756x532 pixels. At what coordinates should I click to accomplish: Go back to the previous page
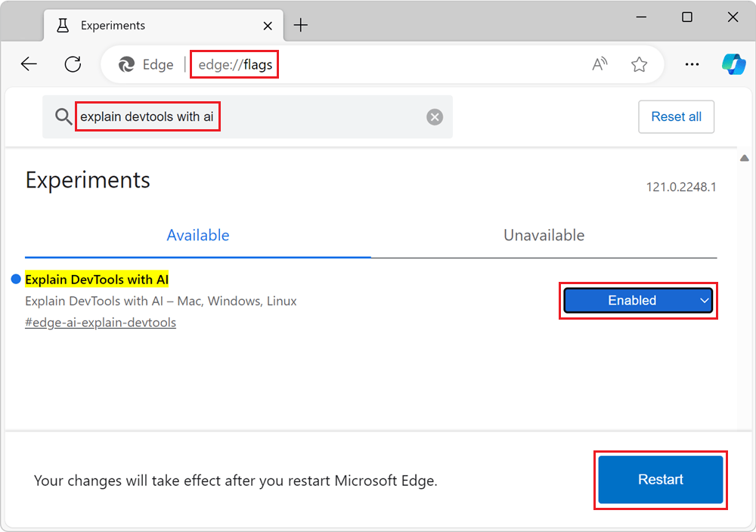coord(29,64)
